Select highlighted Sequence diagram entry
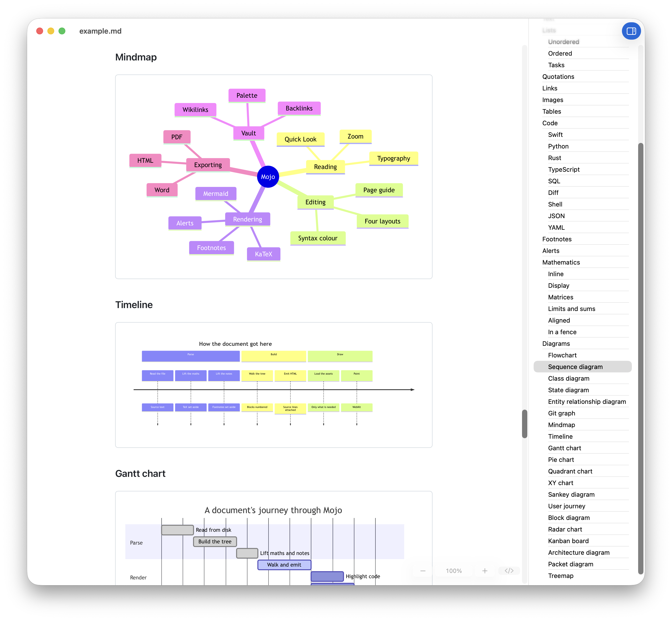Screen dimensions: 672x621 click(582, 367)
